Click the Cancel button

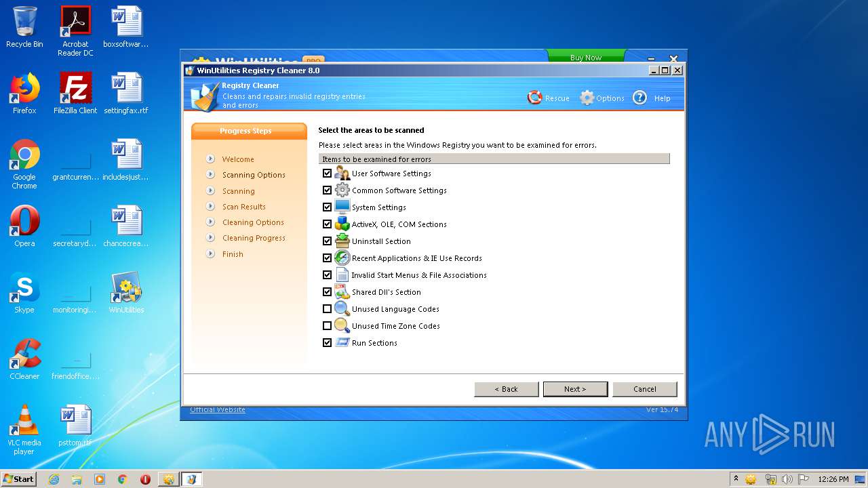click(x=645, y=389)
